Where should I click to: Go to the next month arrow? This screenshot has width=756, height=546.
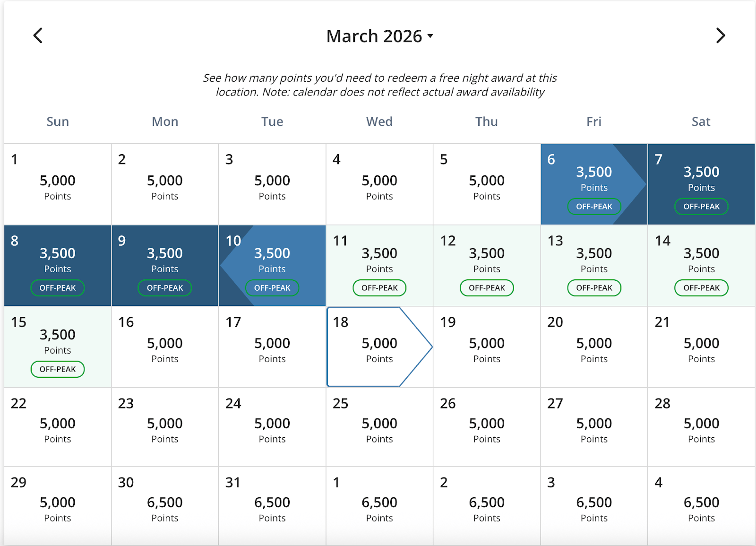click(x=720, y=35)
